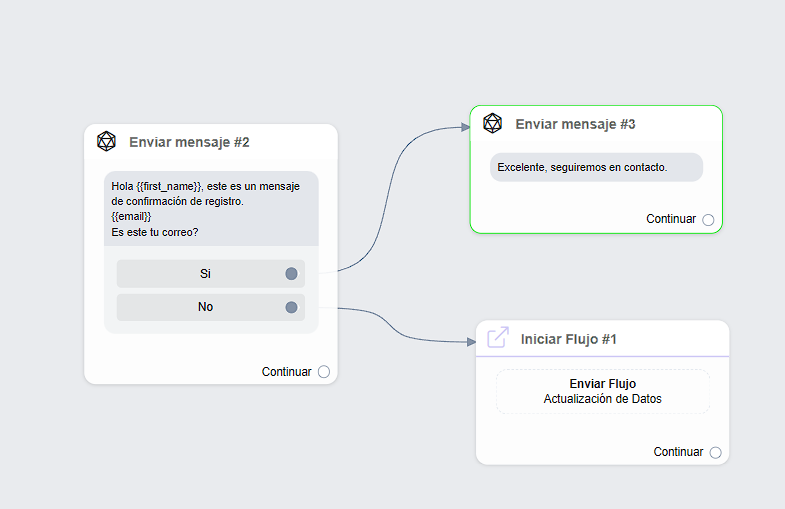This screenshot has height=509, width=785.
Task: Click the arrowhead entering Iniciar Flujo #1
Action: pos(471,342)
